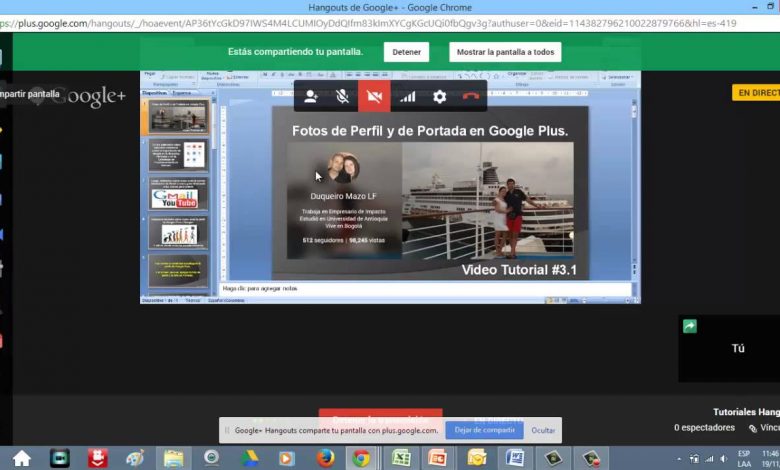Select second slide thumbnail with colored grid
Screen dimensions: 780x470
coord(178,155)
